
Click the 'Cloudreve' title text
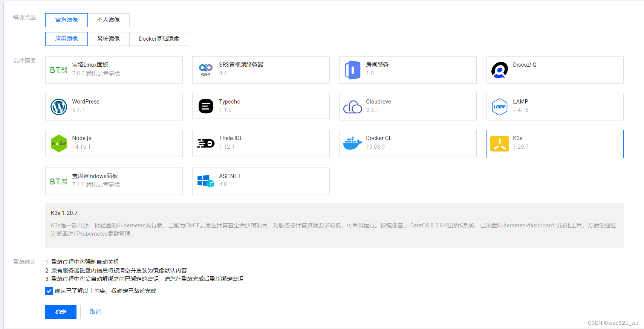pos(378,102)
